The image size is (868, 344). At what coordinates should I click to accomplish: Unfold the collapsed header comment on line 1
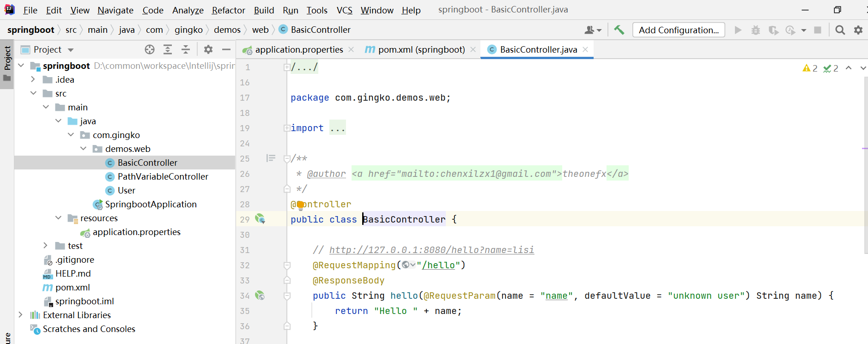pos(287,67)
